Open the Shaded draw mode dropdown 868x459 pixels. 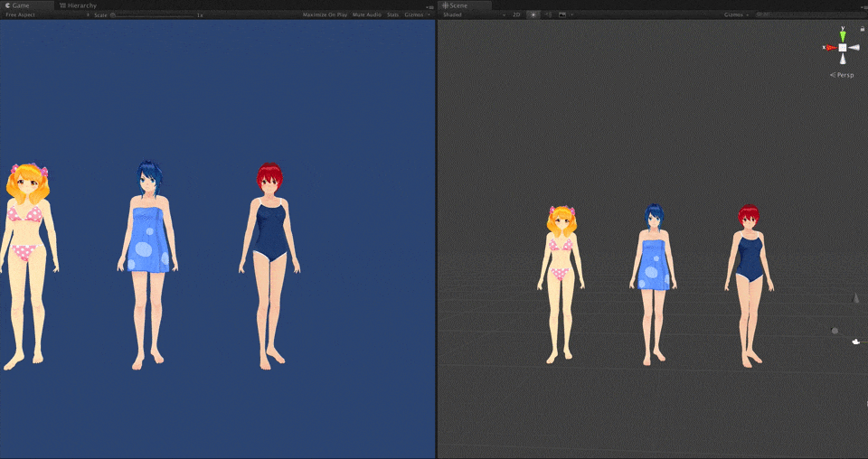(475, 15)
